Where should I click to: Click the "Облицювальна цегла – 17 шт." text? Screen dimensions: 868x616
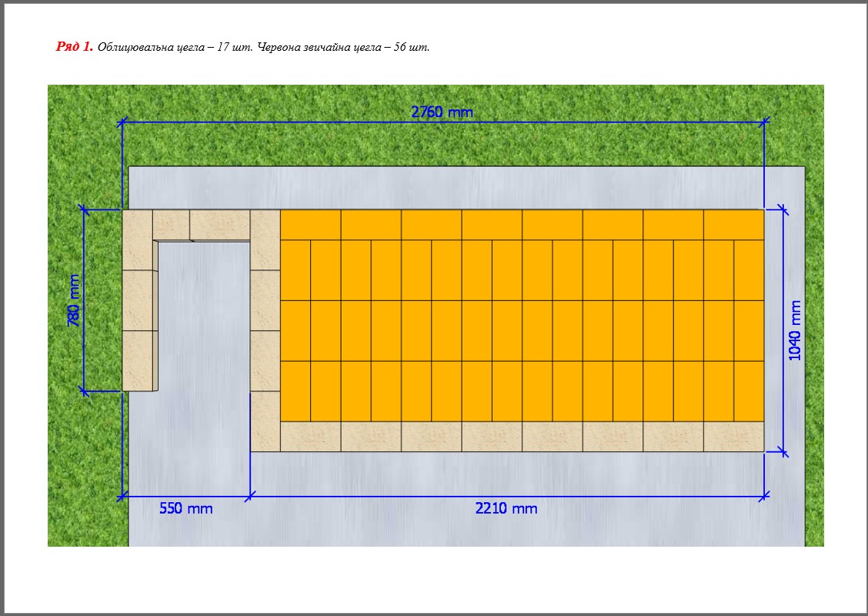pos(175,48)
